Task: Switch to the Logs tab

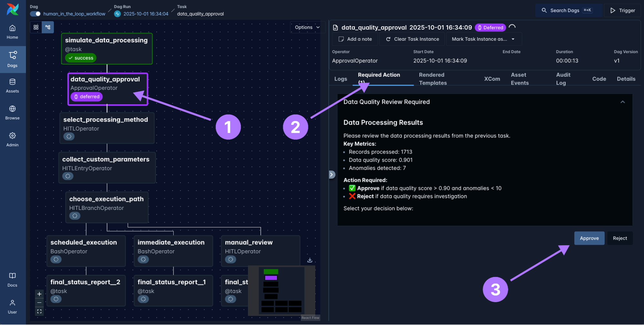Action: click(341, 79)
